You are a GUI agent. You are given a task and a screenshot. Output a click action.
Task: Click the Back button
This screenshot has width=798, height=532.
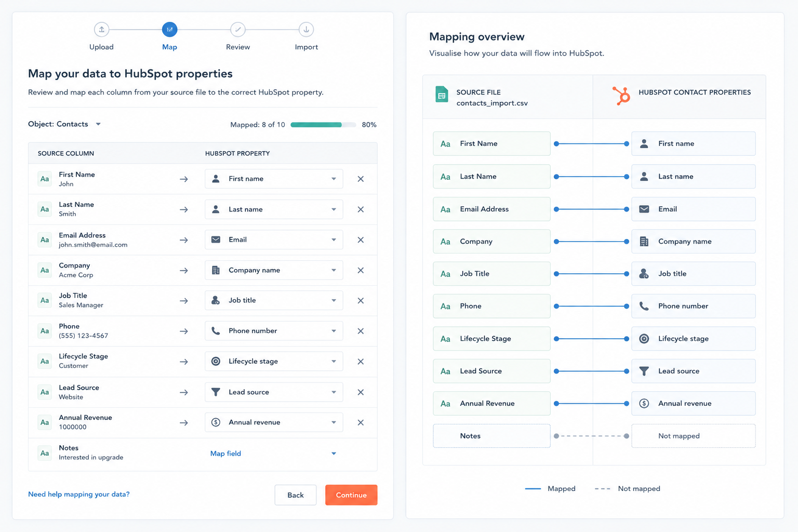[x=296, y=495]
